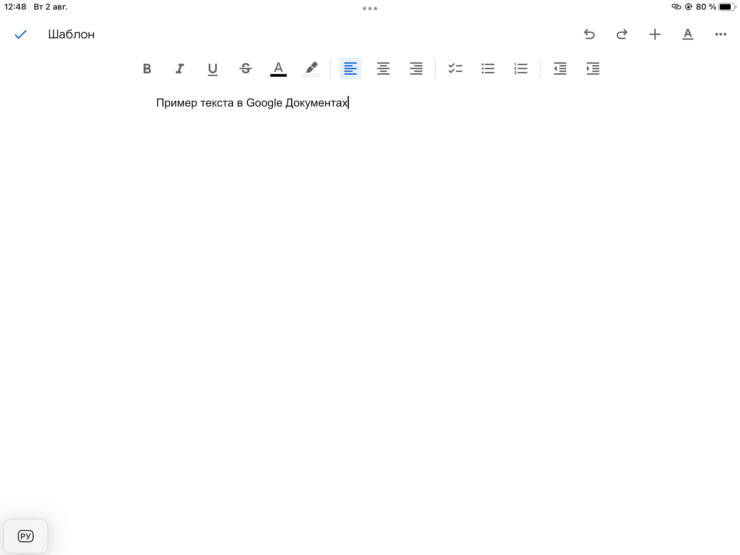Toggle bold formatting
This screenshot has height=555, width=740.
click(x=147, y=69)
